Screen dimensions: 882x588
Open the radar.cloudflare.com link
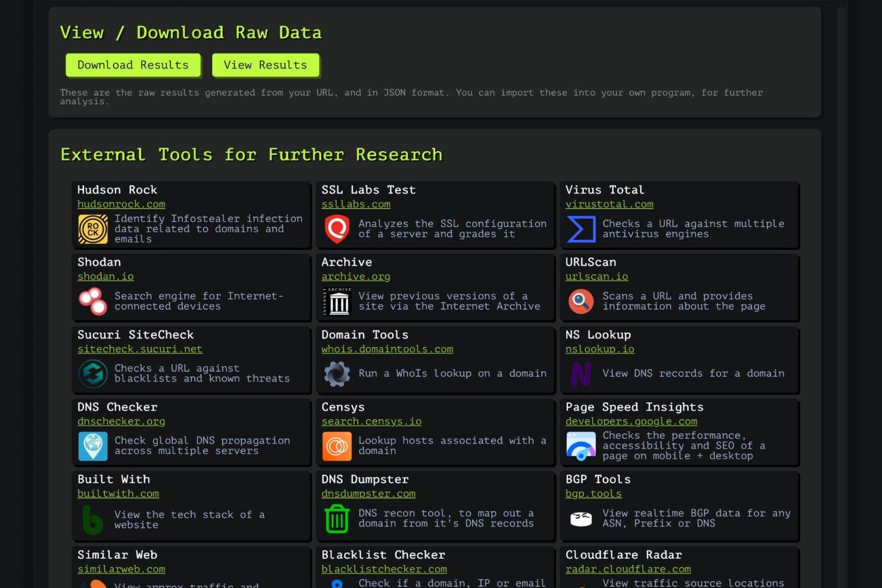pyautogui.click(x=628, y=569)
